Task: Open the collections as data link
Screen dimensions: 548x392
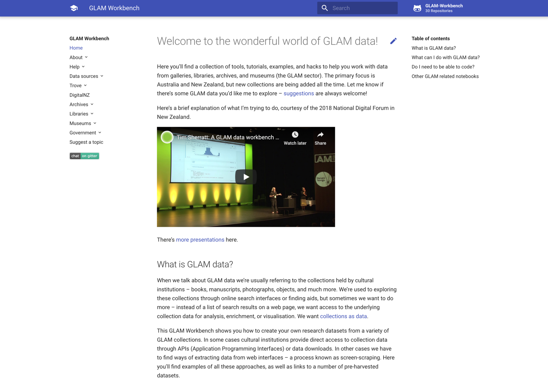Action: click(x=343, y=316)
